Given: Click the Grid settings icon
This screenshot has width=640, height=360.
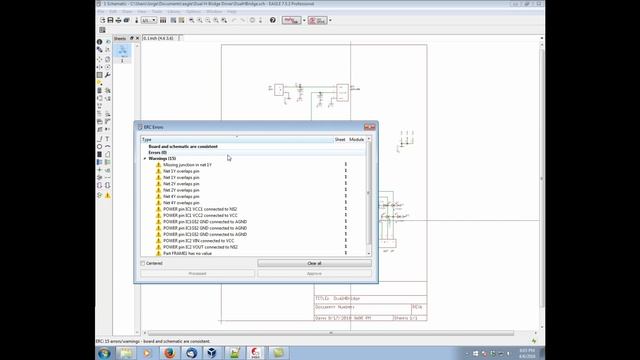Looking at the screenshot, I should click(102, 30).
